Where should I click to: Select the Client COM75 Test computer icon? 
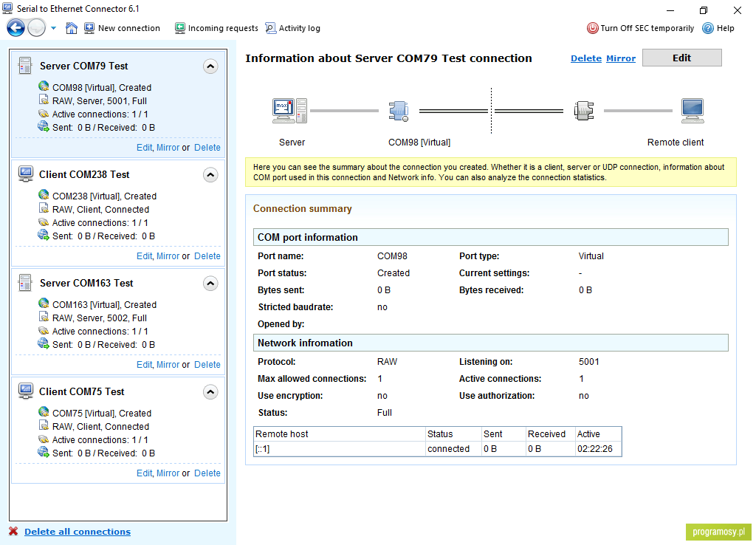coord(26,391)
